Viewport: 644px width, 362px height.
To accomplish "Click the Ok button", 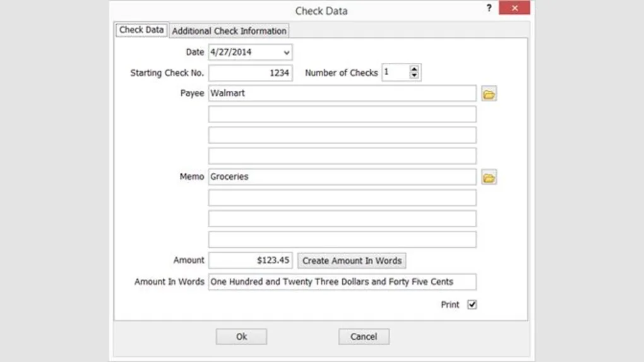I will (x=241, y=337).
